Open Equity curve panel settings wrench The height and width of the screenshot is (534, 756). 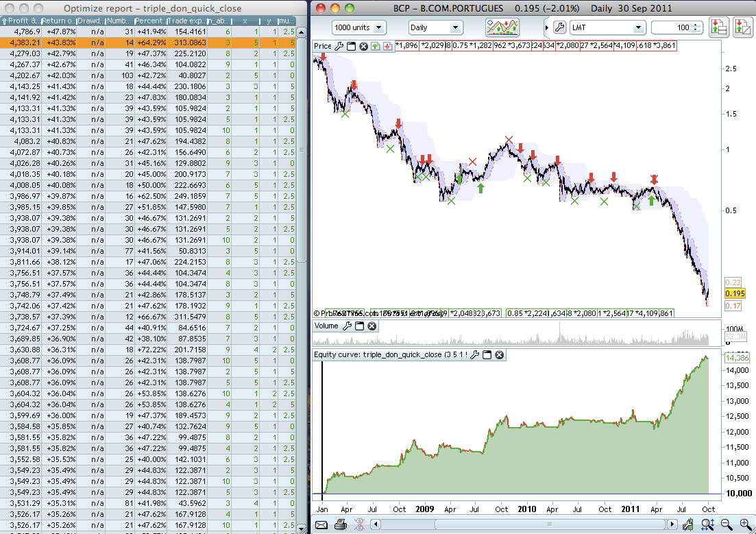pyautogui.click(x=474, y=354)
